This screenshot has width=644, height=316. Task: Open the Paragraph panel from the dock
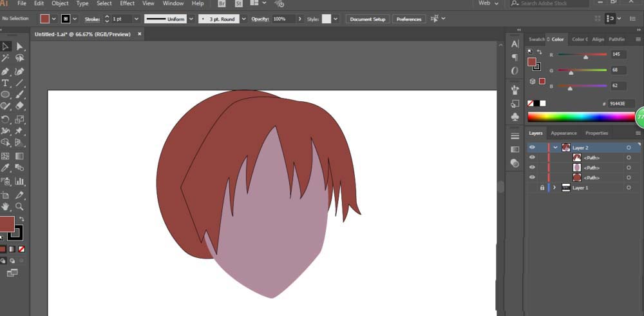(x=515, y=57)
